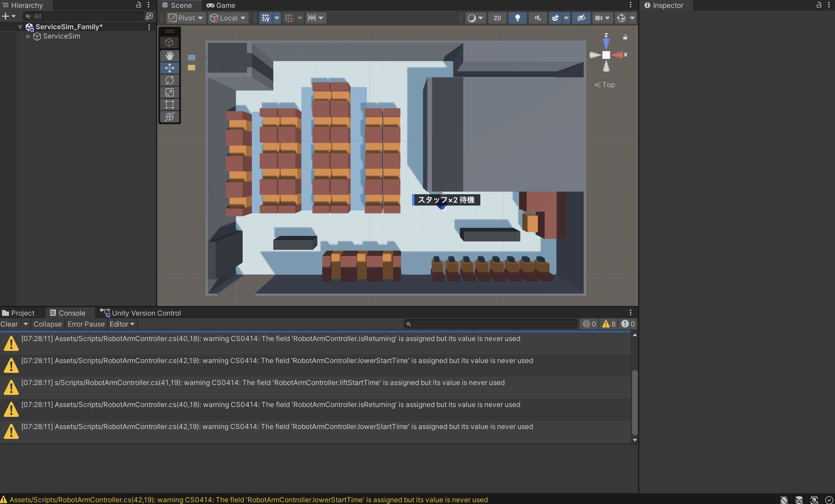
Task: Open the grid visibility options dropdown
Action: click(277, 18)
